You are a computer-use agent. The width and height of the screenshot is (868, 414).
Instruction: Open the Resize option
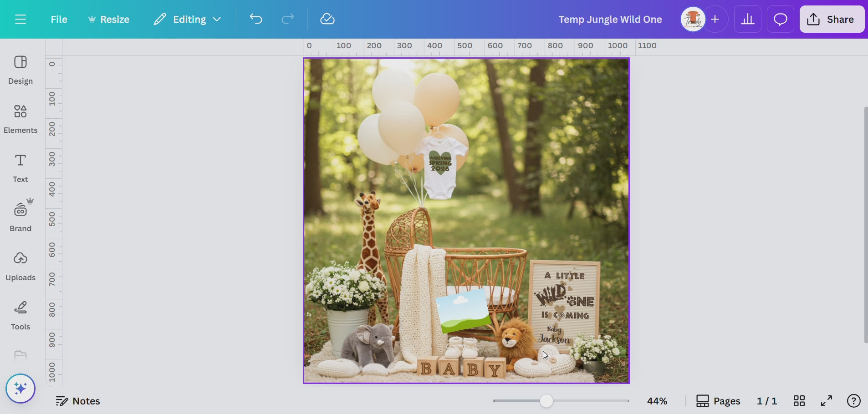coord(109,19)
